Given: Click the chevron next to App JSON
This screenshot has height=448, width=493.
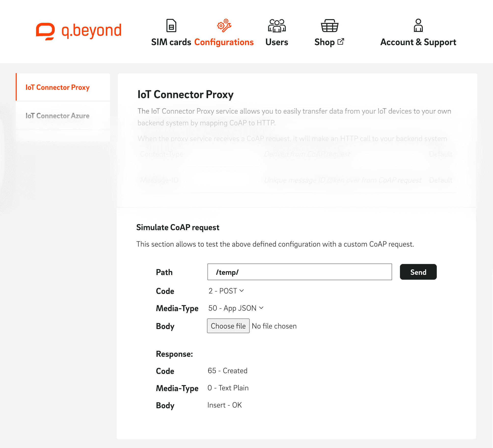Looking at the screenshot, I should (x=261, y=308).
